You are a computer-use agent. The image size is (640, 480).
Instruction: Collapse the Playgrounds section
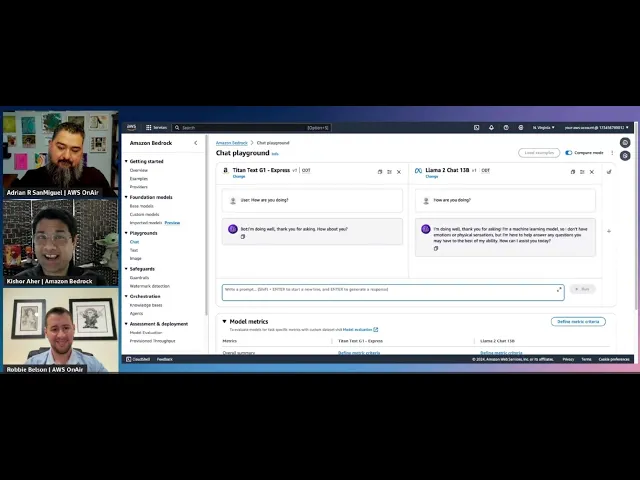click(x=126, y=233)
